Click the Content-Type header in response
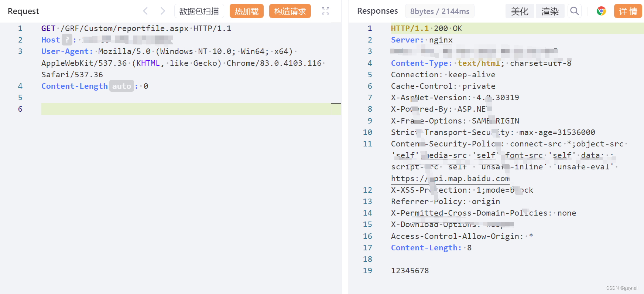 tap(481, 63)
